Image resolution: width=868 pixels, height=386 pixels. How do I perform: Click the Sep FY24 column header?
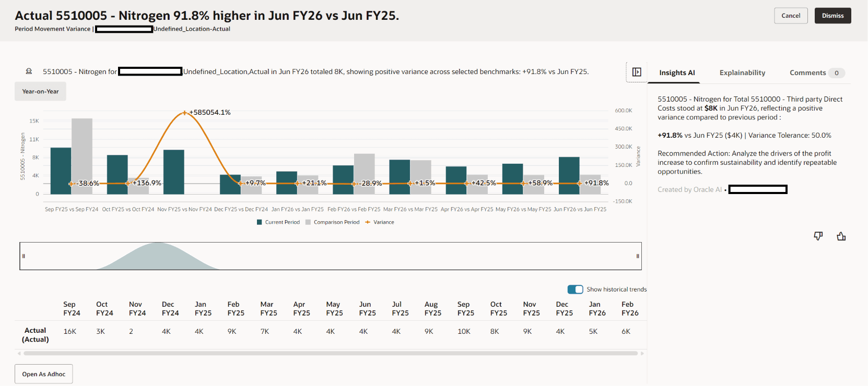pos(72,309)
